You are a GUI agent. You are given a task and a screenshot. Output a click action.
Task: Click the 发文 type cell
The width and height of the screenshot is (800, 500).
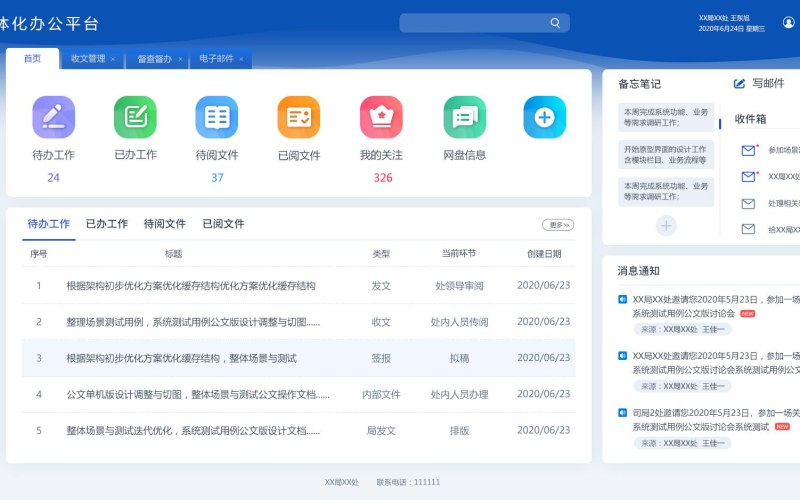381,286
